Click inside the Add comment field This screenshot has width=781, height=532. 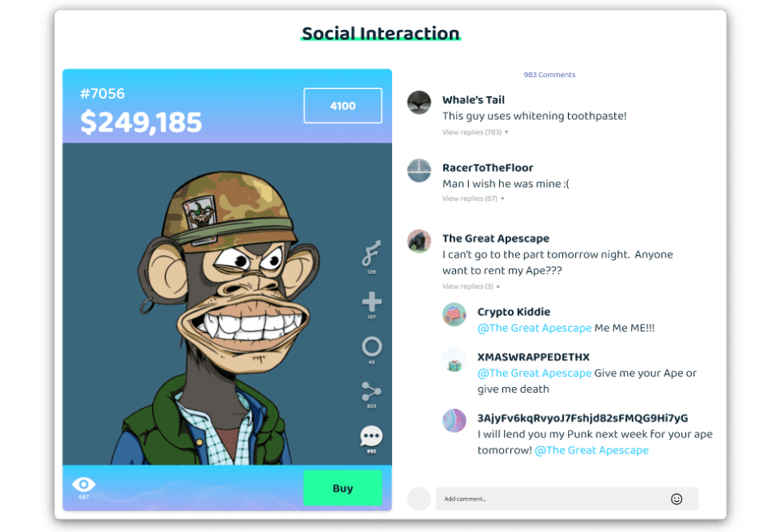coord(567,499)
